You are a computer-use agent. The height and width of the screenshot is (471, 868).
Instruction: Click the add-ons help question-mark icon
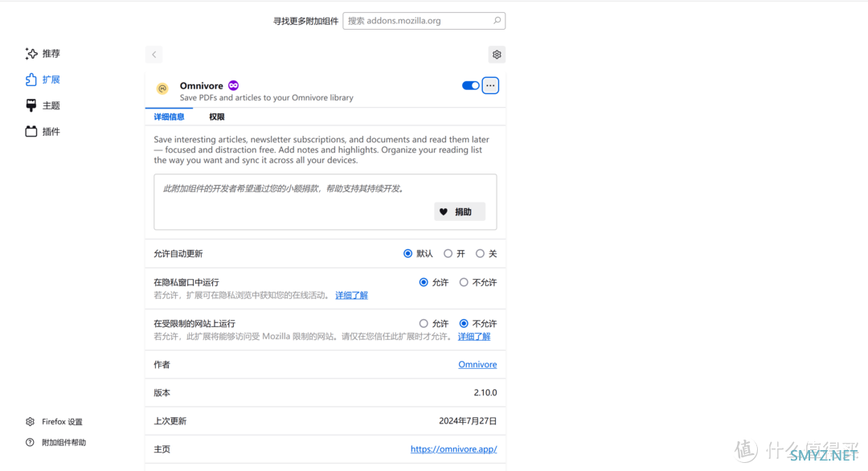tap(30, 442)
